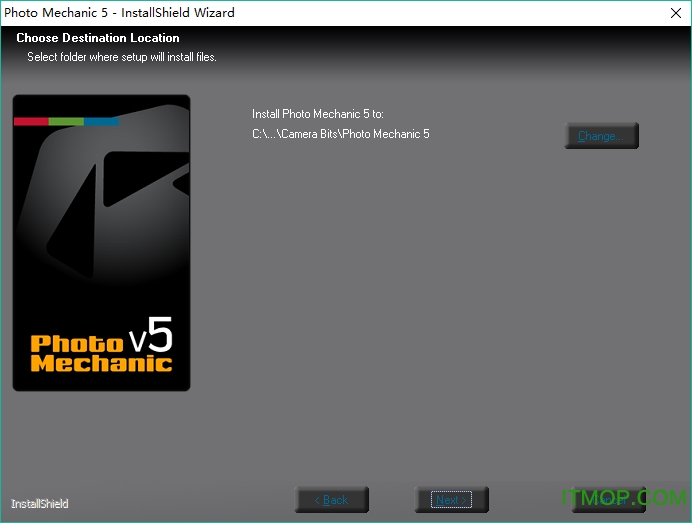Click the Camera Bits install path text

coord(341,133)
